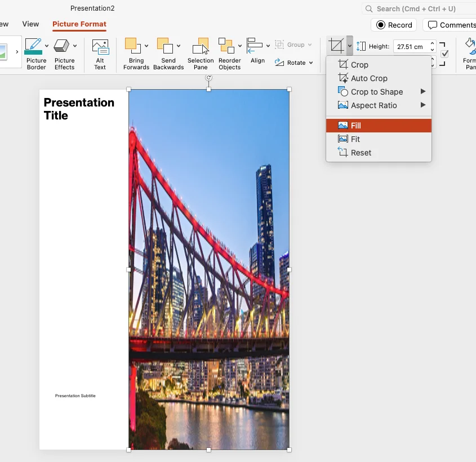
Task: Select the bridge picture on slide
Action: click(x=209, y=269)
